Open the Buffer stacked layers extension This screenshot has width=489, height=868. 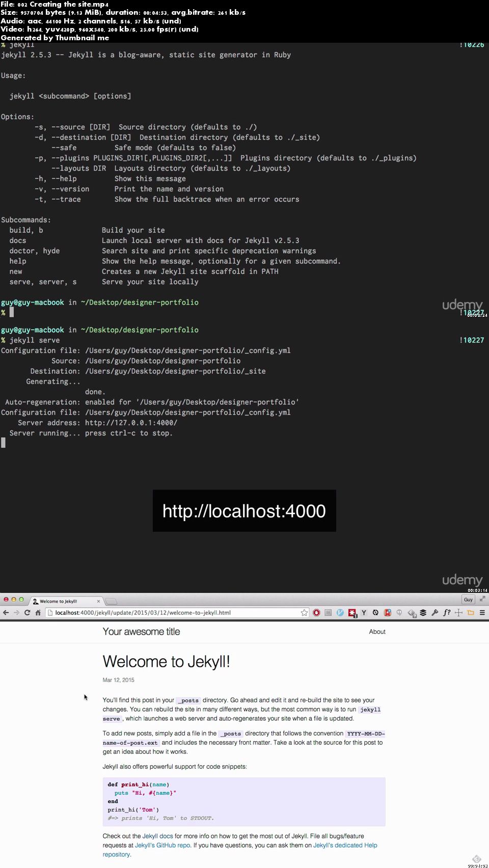click(x=423, y=613)
